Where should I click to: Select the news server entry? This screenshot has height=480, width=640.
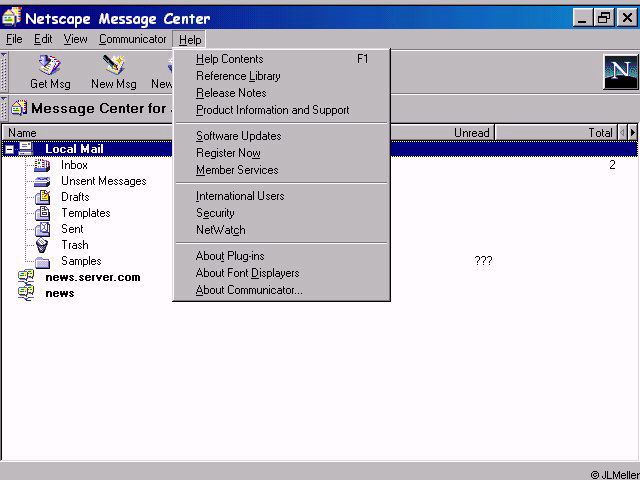pos(60,293)
